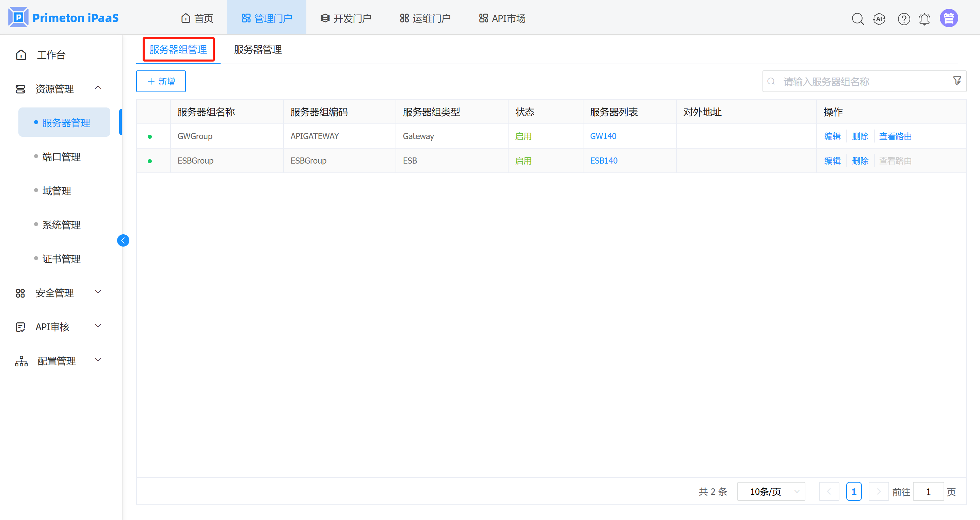Open the GW140 server list link
The width and height of the screenshot is (980, 520).
click(603, 136)
